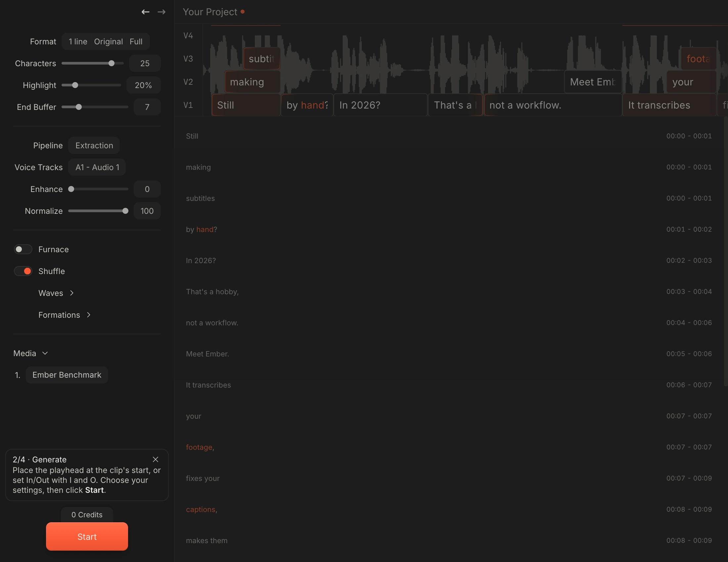This screenshot has width=728, height=562.
Task: Click the 'making' subtitle row
Action: click(x=449, y=167)
